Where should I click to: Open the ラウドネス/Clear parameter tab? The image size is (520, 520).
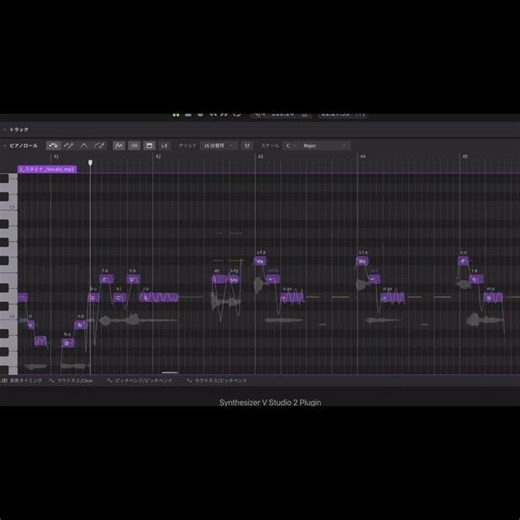point(71,380)
